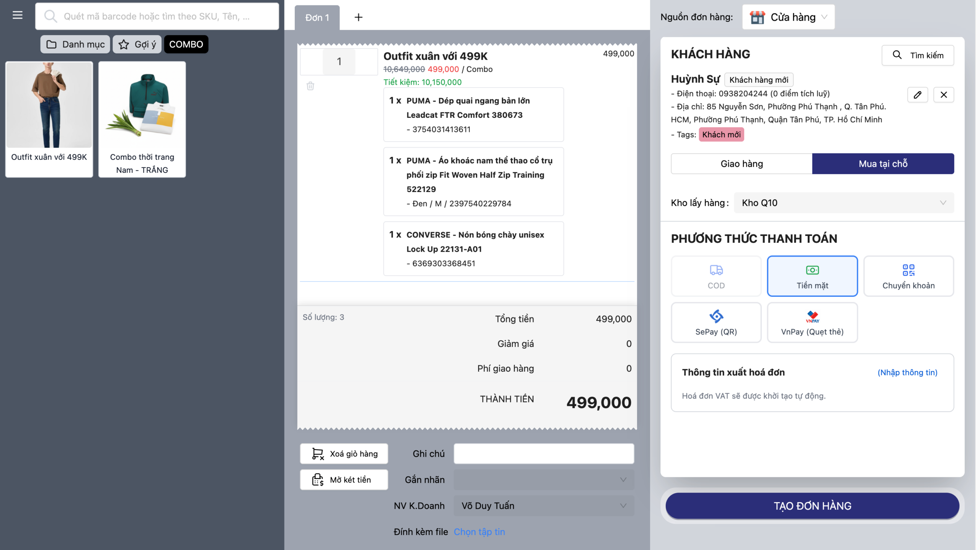Open the NV K.Doanh staff dropdown
The image size is (980, 550).
(543, 506)
